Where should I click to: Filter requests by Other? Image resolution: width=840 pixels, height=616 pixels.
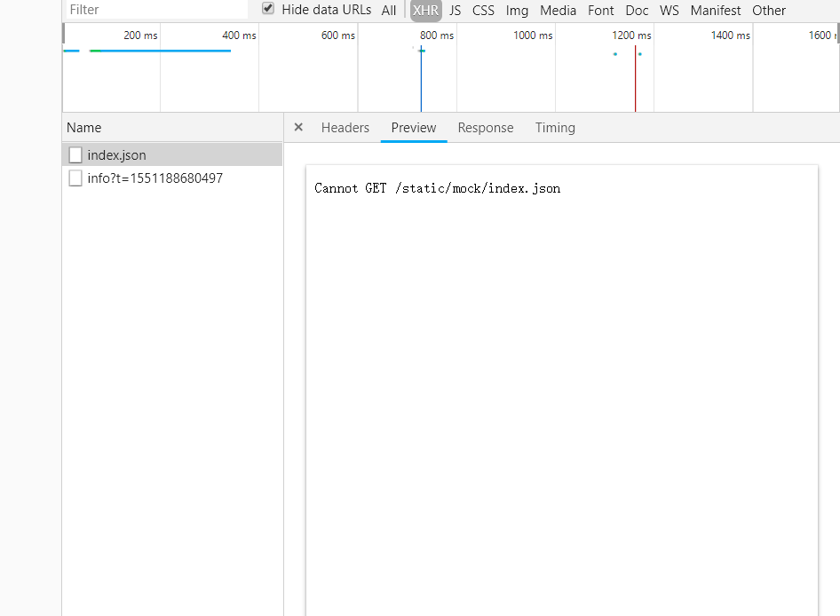[x=769, y=10]
